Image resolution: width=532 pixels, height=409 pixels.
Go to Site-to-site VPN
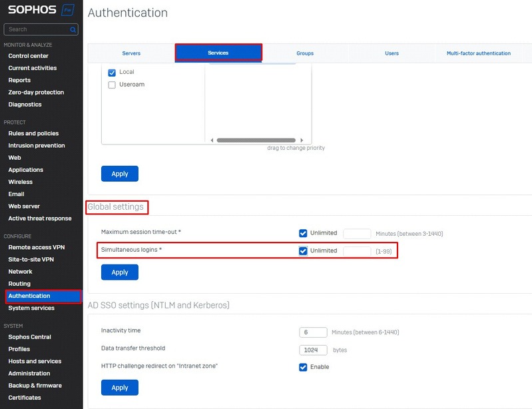[31, 260]
